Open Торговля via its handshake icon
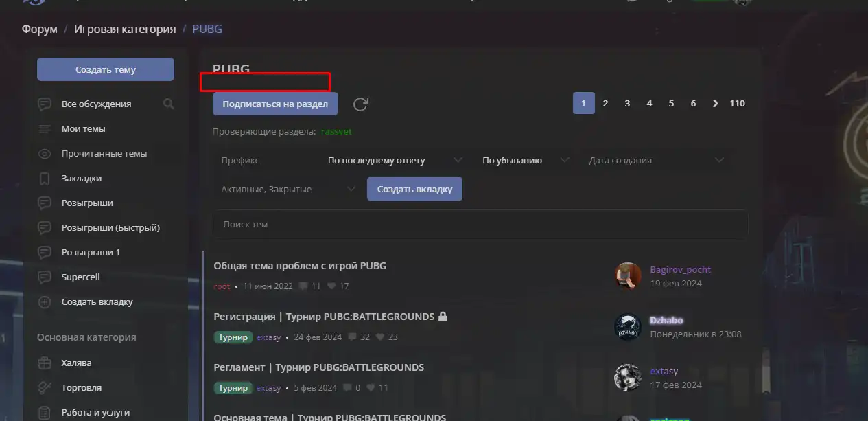868x421 pixels. [x=45, y=387]
